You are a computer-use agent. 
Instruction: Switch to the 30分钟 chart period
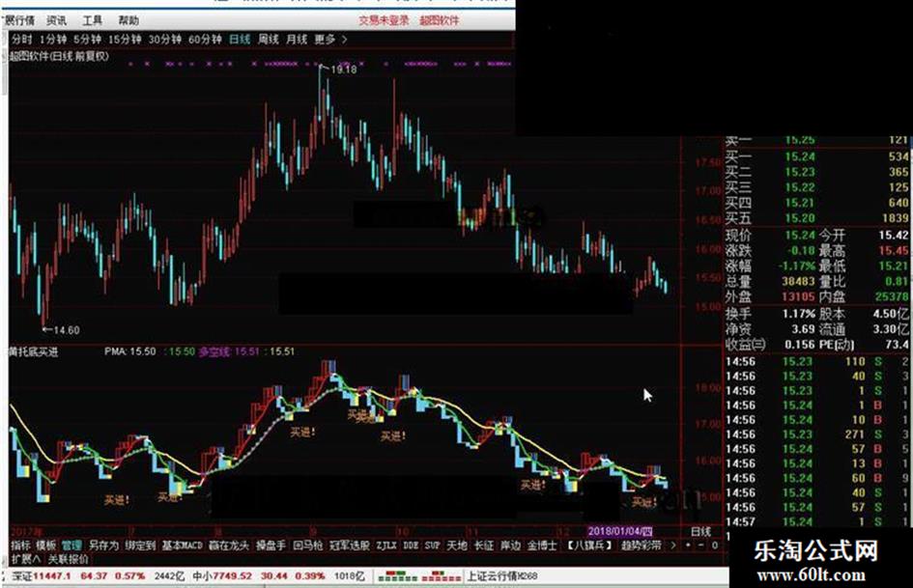(165, 40)
